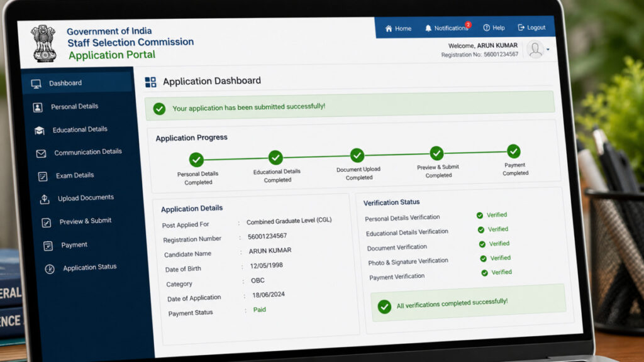The image size is (644, 362).
Task: Click Application Details section heading
Action: pos(192,209)
